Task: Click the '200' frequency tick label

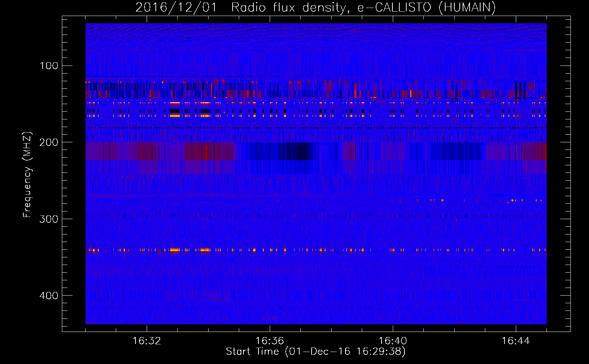Action: (x=49, y=142)
